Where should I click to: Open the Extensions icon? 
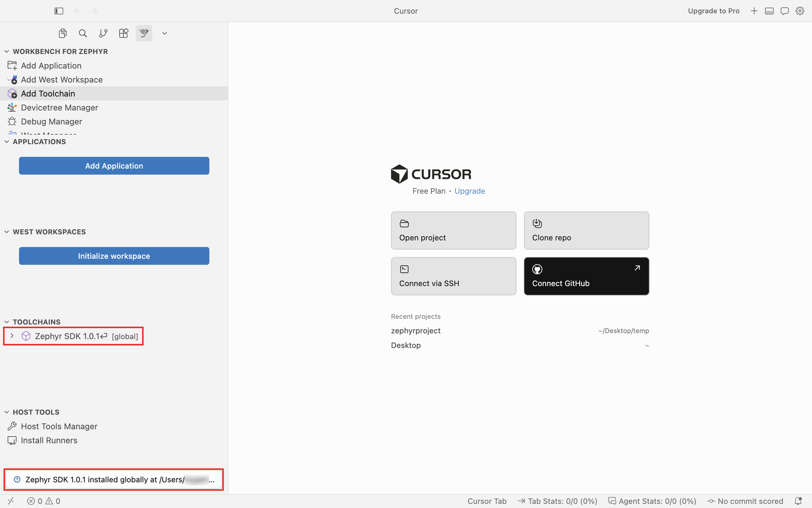[x=123, y=34]
